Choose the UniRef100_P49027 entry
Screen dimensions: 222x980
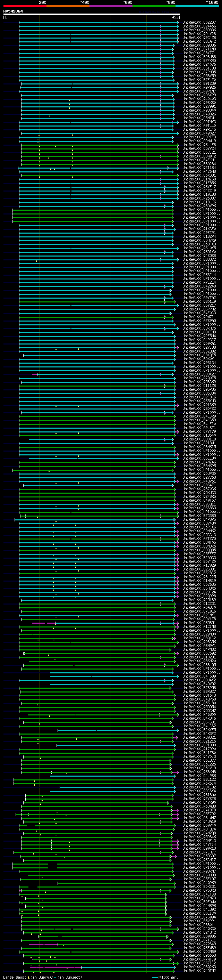(x=199, y=133)
